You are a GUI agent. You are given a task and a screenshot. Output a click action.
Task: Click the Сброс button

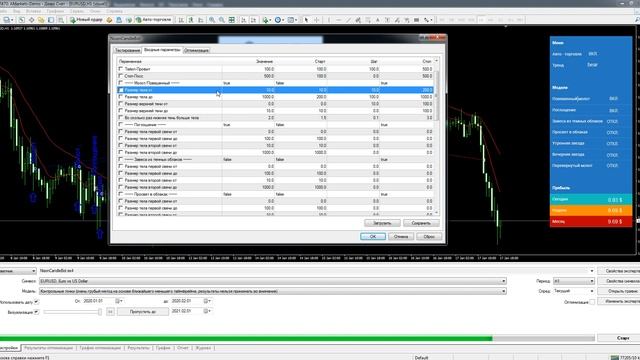[x=429, y=236]
